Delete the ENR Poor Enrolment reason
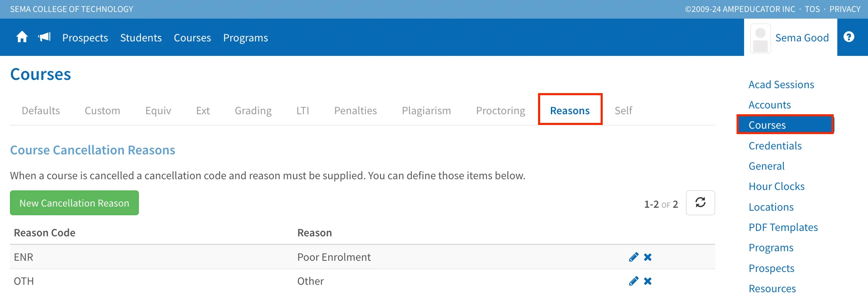This screenshot has height=298, width=868. [x=648, y=257]
